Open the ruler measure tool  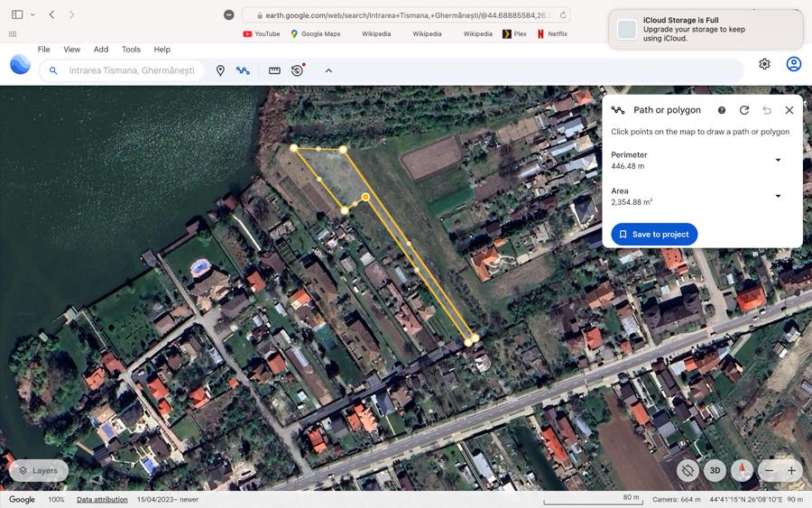click(274, 70)
